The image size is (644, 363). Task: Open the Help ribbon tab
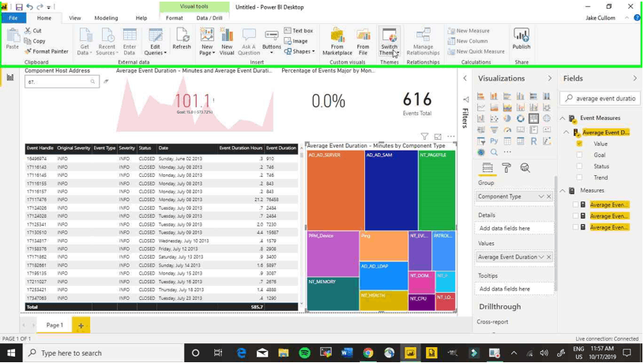coord(141,18)
